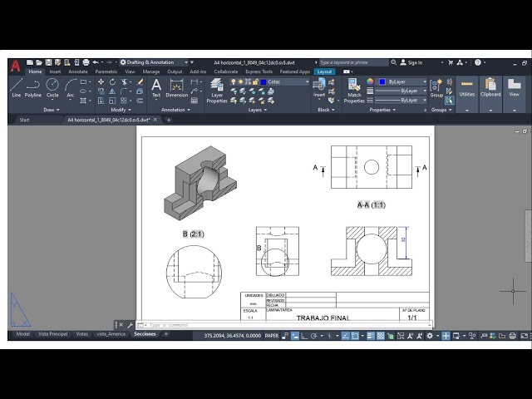Toggle polar tracking in status bar
Image resolution: width=532 pixels, height=399 pixels.
click(x=314, y=336)
